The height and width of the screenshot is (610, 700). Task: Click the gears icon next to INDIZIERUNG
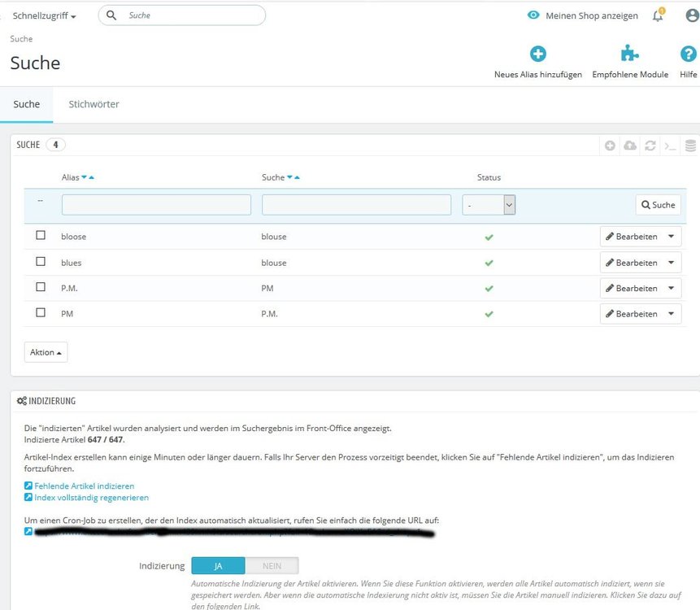tap(21, 400)
